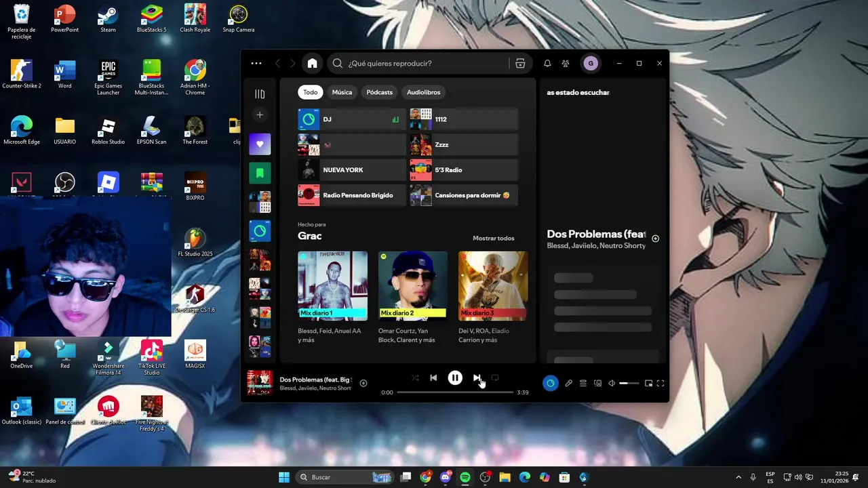Select Counter-Strike 2 desktop icon

click(22, 75)
